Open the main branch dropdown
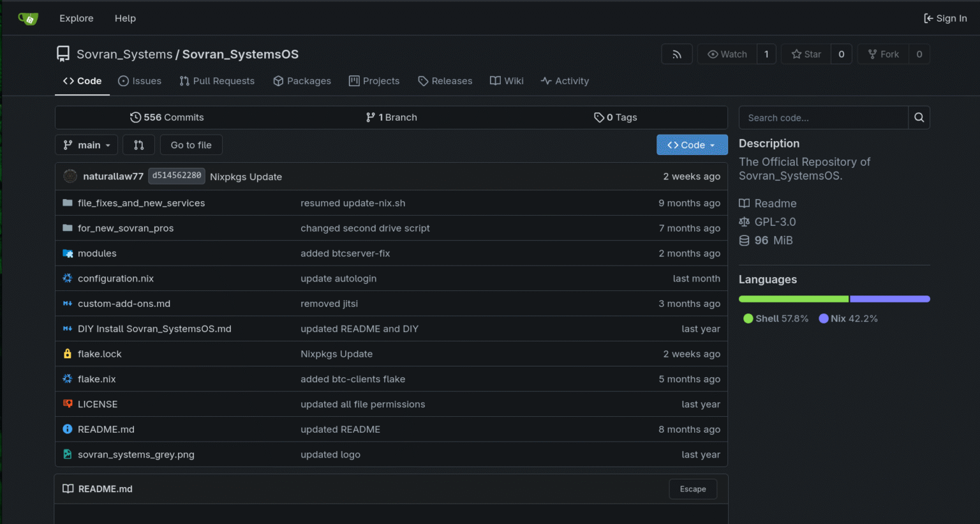 pos(87,145)
